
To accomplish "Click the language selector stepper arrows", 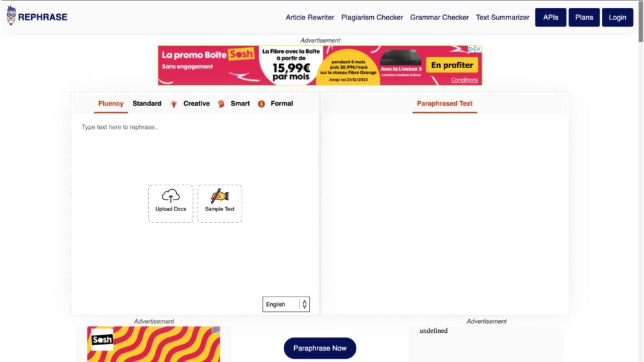I will point(305,304).
